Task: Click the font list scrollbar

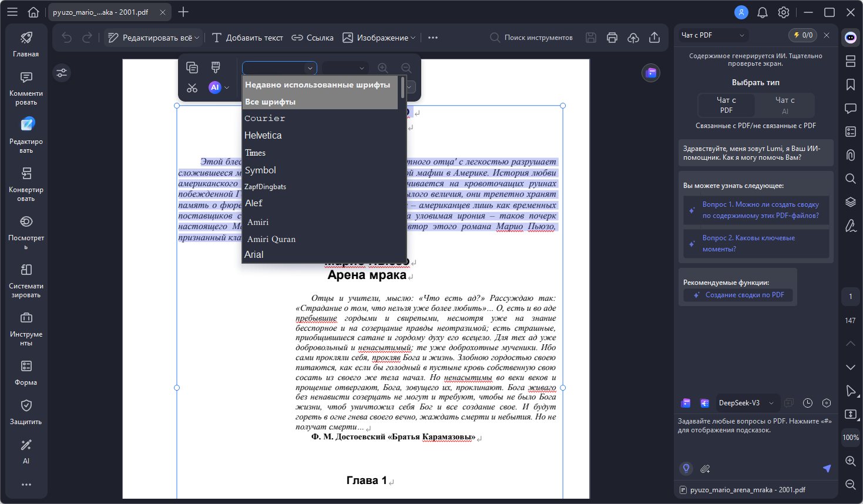Action: [402, 88]
